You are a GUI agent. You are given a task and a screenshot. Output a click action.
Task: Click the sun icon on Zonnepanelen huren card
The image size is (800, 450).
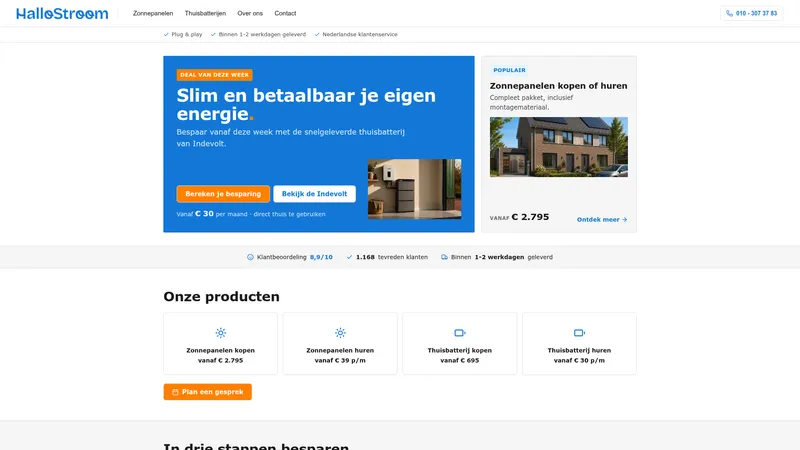[x=340, y=333]
